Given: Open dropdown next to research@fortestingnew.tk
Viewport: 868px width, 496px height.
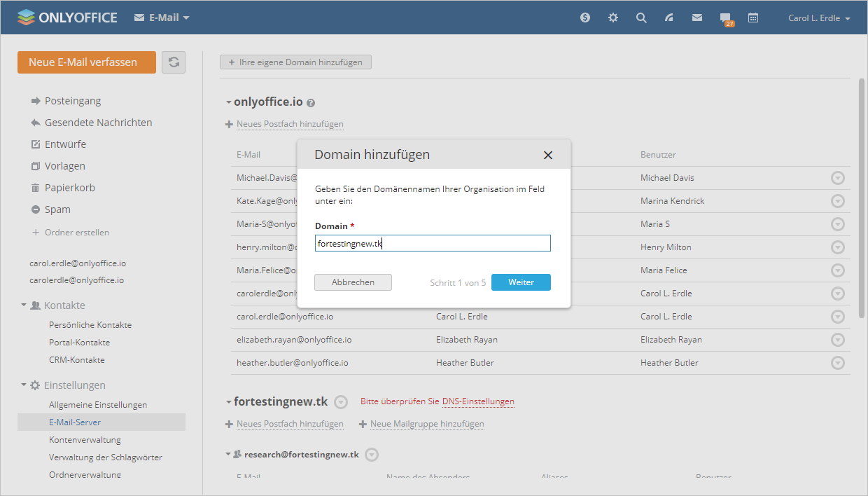Looking at the screenshot, I should coord(372,455).
